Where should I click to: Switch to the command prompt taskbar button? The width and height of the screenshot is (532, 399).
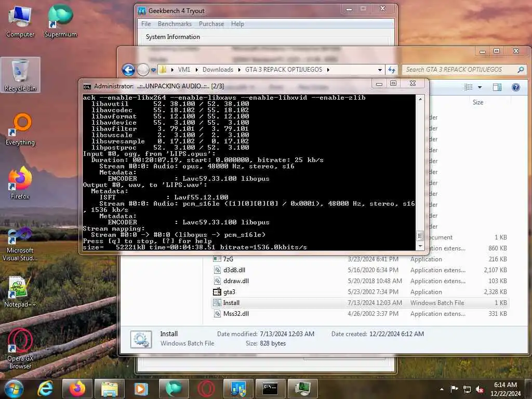270,389
